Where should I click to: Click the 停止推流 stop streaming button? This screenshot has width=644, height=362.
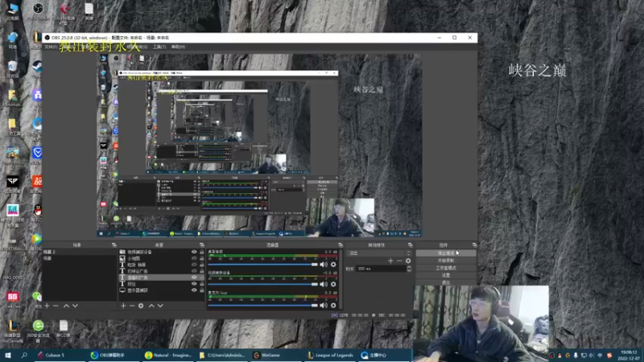(446, 253)
